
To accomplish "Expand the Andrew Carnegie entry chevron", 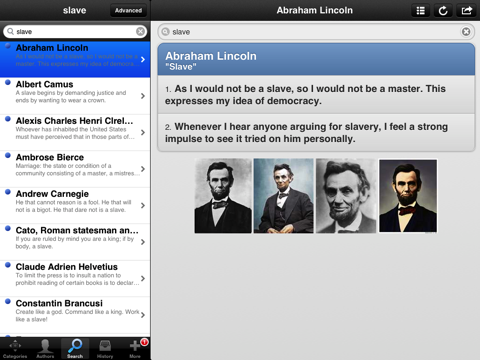I will (143, 205).
